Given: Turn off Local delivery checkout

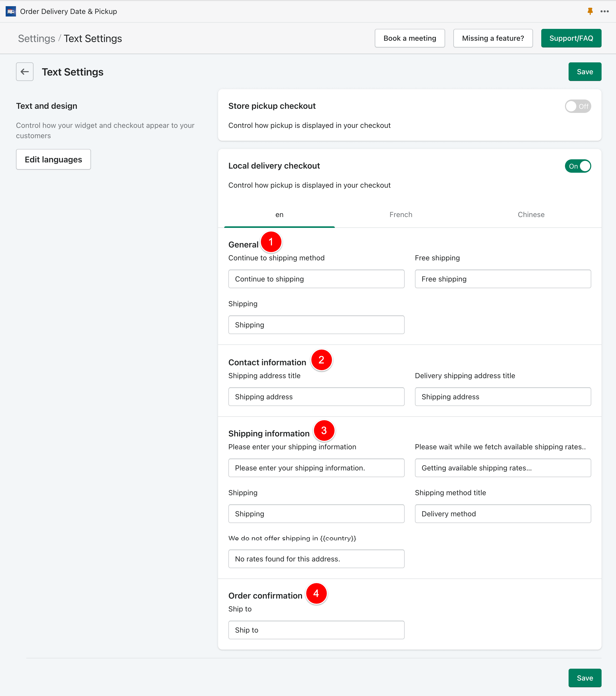Looking at the screenshot, I should (x=578, y=166).
